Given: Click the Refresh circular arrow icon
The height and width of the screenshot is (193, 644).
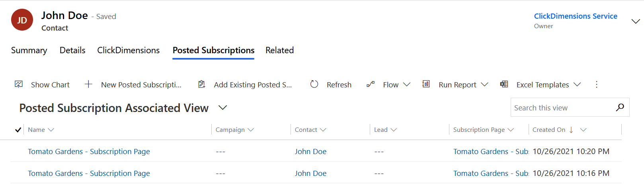Looking at the screenshot, I should 314,84.
